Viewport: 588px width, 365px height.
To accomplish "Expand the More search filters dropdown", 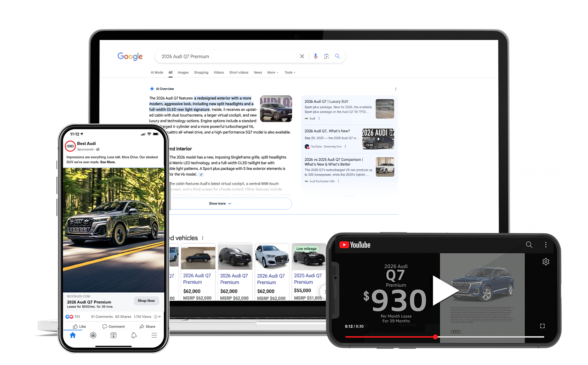I will click(x=272, y=73).
